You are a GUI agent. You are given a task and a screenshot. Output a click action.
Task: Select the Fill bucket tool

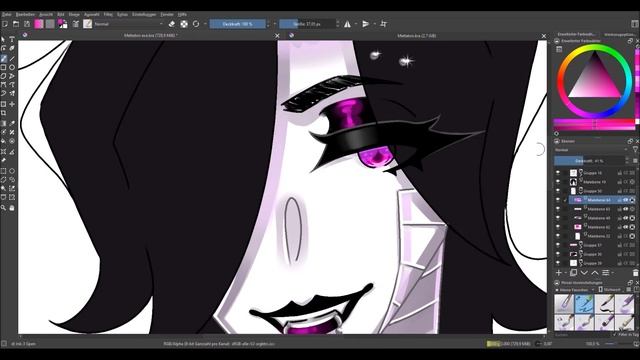click(x=4, y=141)
